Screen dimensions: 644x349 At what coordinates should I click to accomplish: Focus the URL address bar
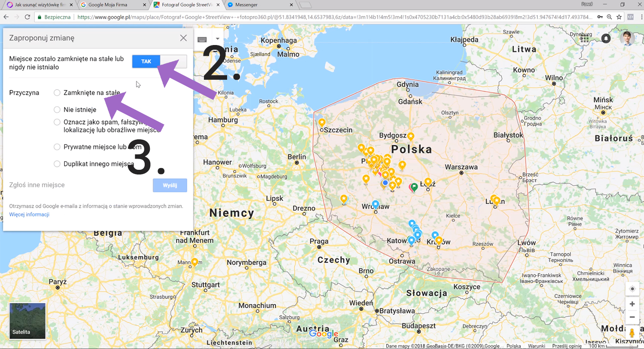coord(335,17)
